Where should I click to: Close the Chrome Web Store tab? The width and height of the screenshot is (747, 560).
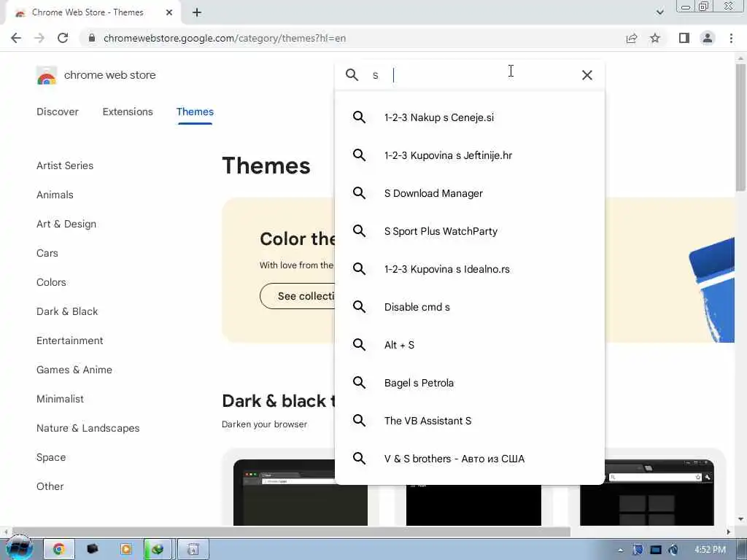click(x=169, y=12)
